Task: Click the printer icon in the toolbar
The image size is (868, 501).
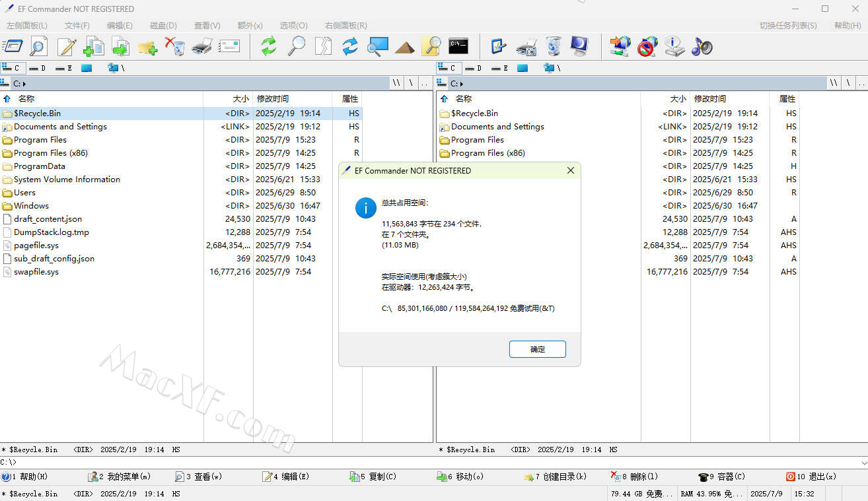Action: point(202,46)
